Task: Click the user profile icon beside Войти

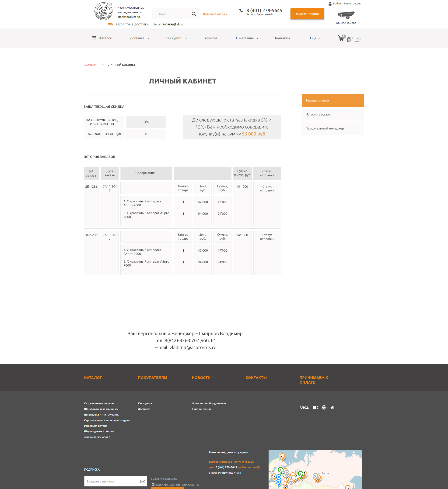Action: coord(330,4)
